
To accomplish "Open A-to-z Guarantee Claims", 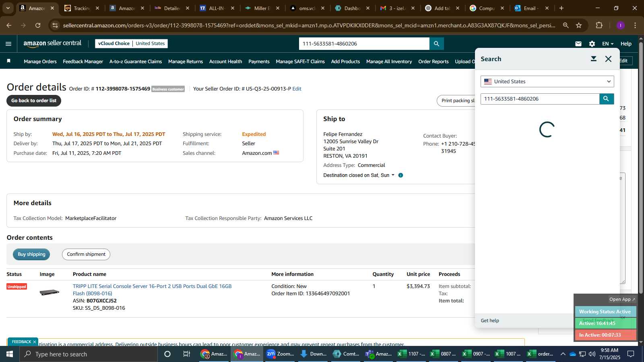I will point(136,62).
